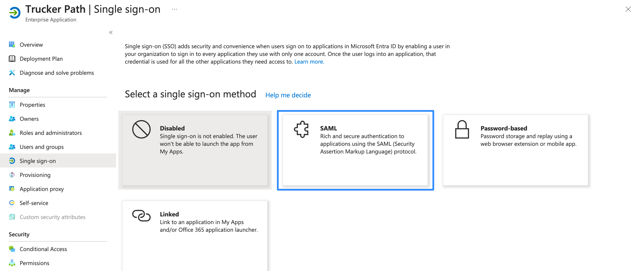
Task: Open the ellipsis more options menu
Action: [175, 9]
